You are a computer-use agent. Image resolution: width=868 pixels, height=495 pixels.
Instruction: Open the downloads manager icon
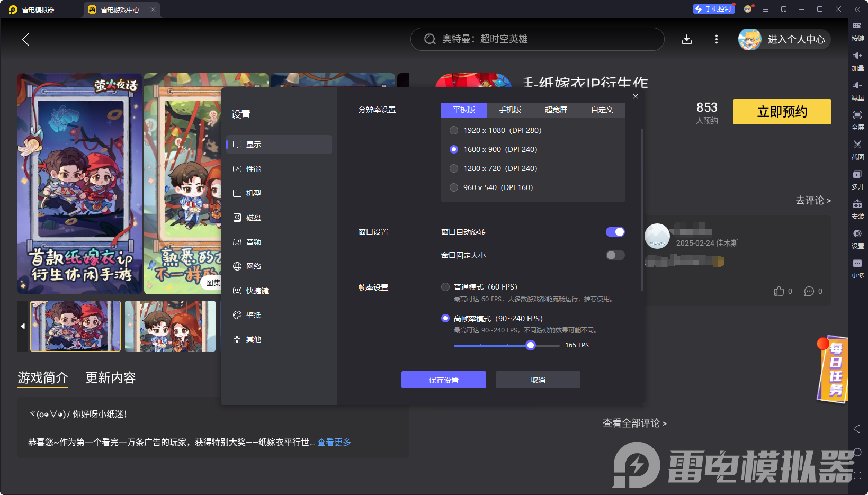(687, 39)
